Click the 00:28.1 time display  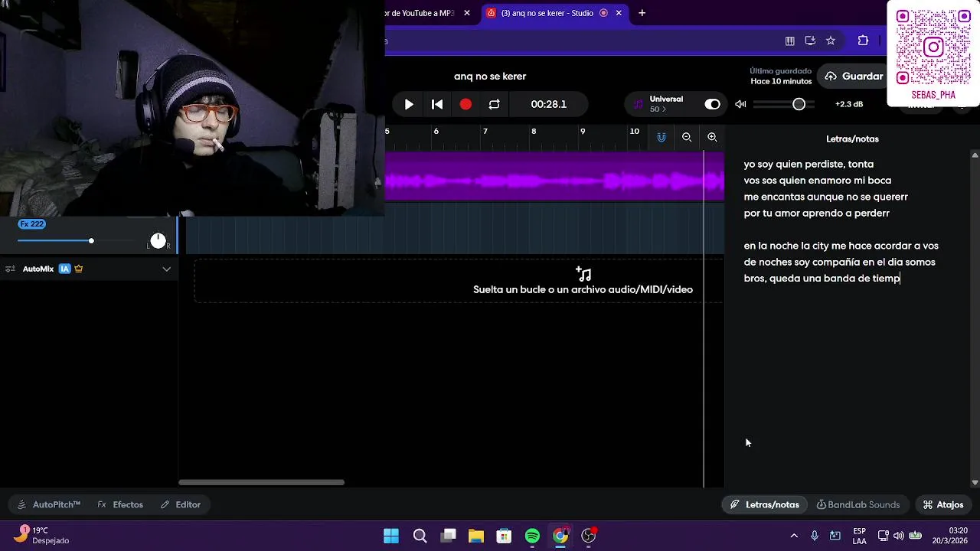click(x=549, y=104)
